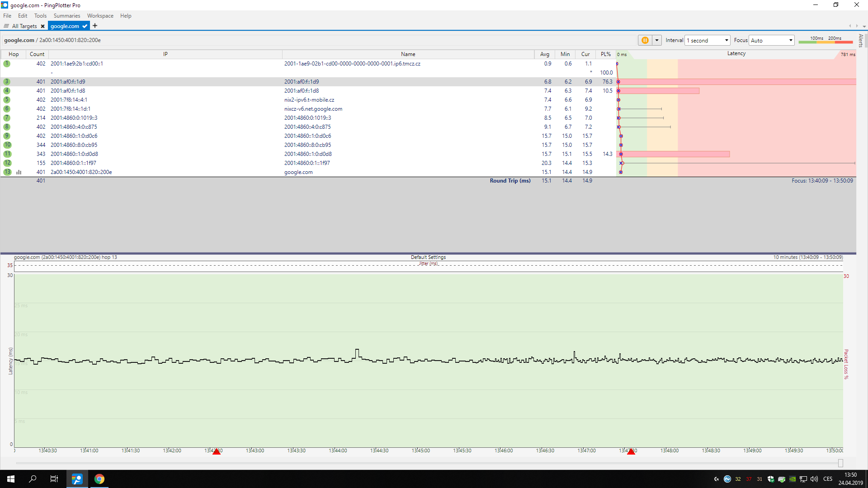Click the checkmark on the google.com tab
This screenshot has height=488, width=868.
85,26
